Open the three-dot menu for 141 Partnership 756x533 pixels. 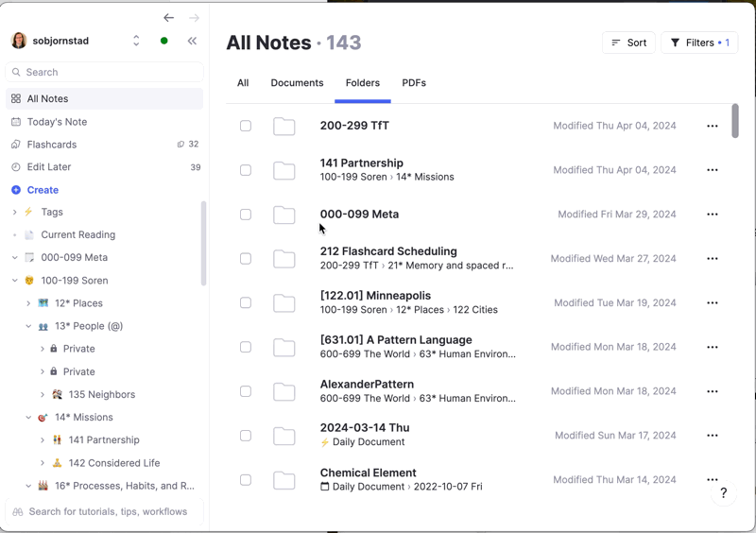pos(713,170)
